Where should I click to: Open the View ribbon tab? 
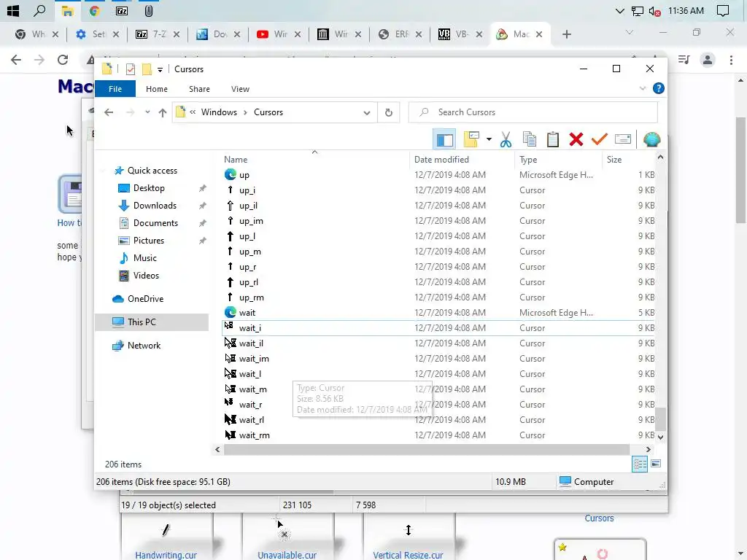240,89
